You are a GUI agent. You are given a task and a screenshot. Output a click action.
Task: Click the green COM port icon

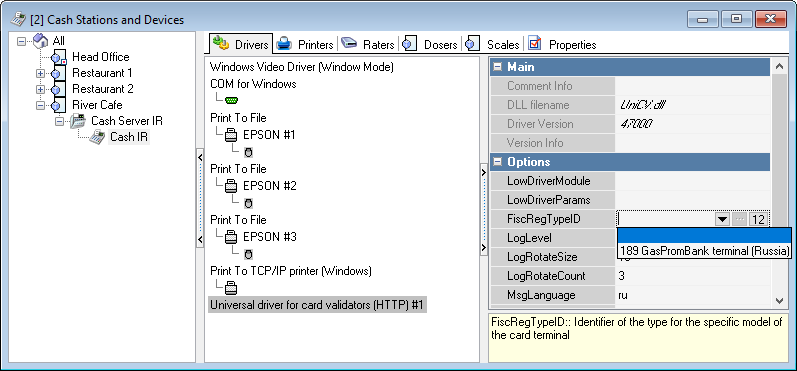(x=232, y=100)
